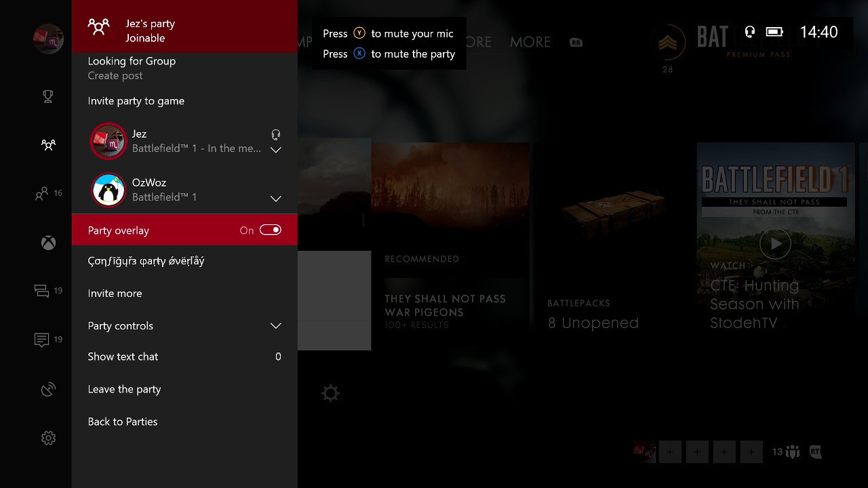Screen dimensions: 868x488
Task: Open the Multiplayer chat sidebar icon
Action: (43, 291)
